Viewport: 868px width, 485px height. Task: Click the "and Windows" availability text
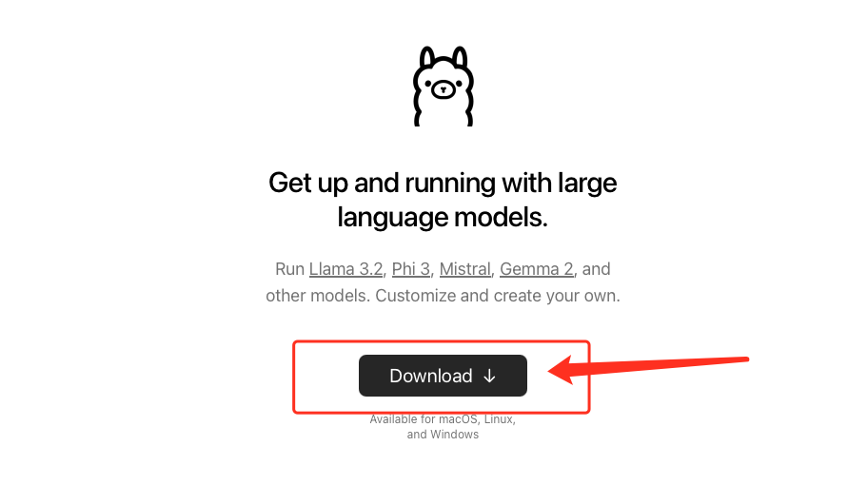443,435
